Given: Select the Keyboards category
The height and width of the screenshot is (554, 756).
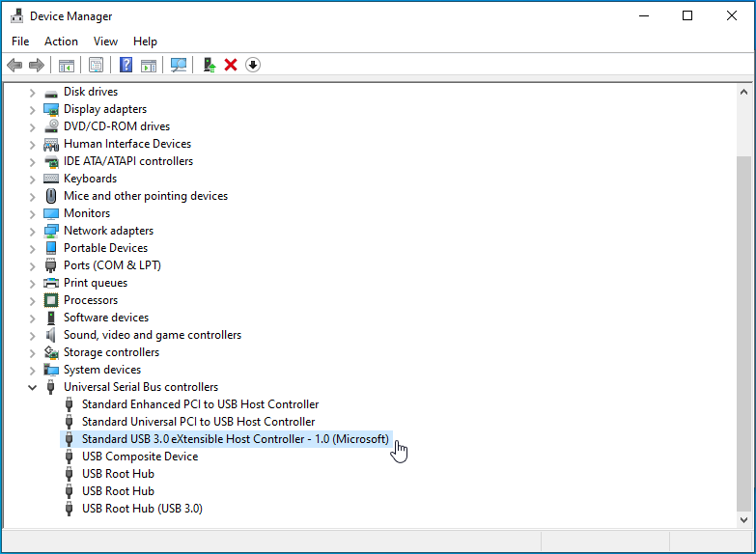Looking at the screenshot, I should [x=90, y=179].
